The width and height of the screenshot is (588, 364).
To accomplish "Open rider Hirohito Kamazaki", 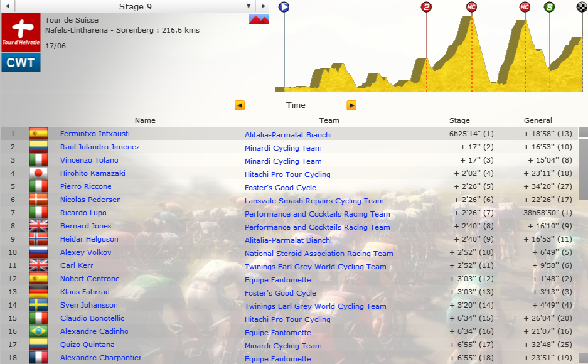I will (x=93, y=173).
